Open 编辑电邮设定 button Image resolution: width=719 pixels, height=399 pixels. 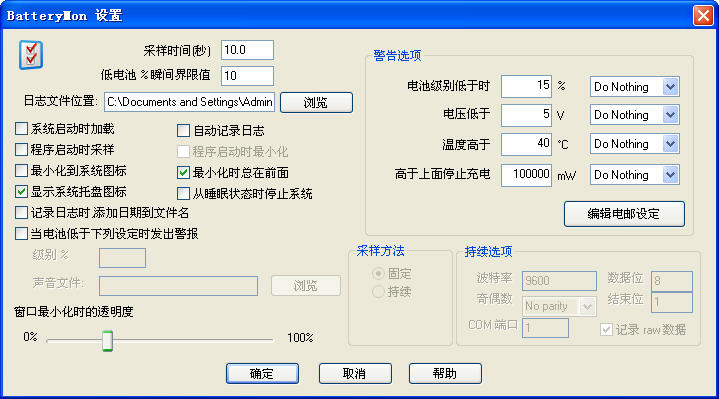(x=624, y=214)
